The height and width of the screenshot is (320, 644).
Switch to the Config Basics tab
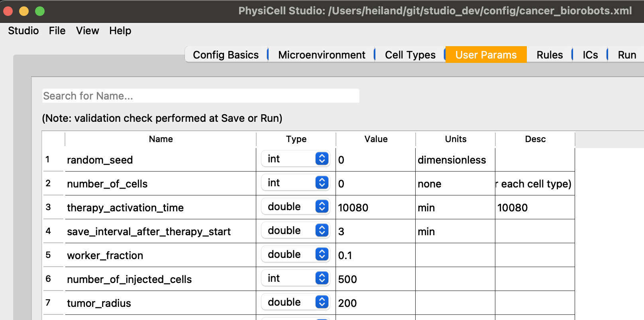click(x=226, y=55)
